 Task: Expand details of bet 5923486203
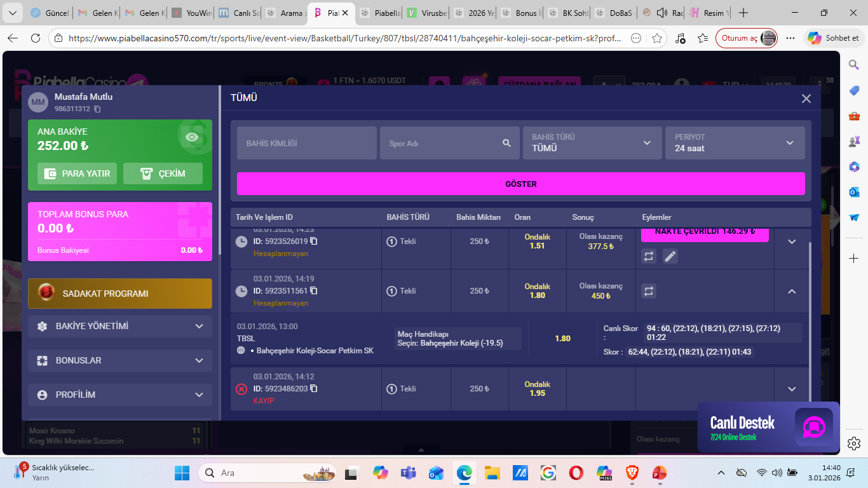coord(792,389)
